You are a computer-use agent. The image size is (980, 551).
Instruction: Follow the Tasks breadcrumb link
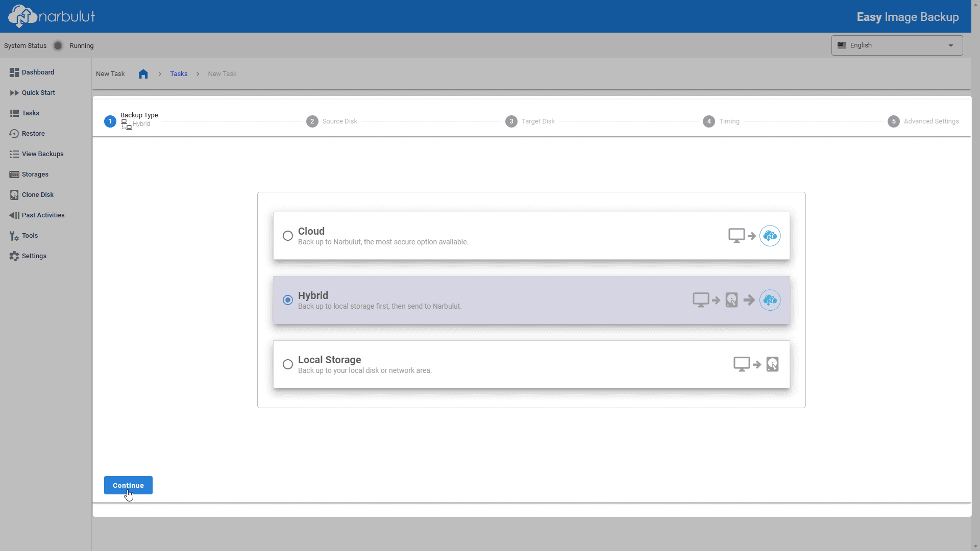(x=179, y=74)
